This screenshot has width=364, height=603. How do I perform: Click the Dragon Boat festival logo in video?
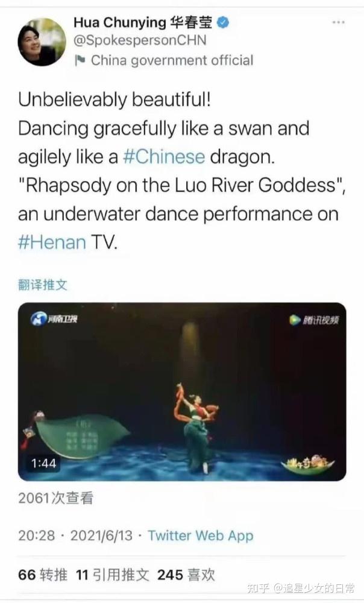(x=308, y=463)
